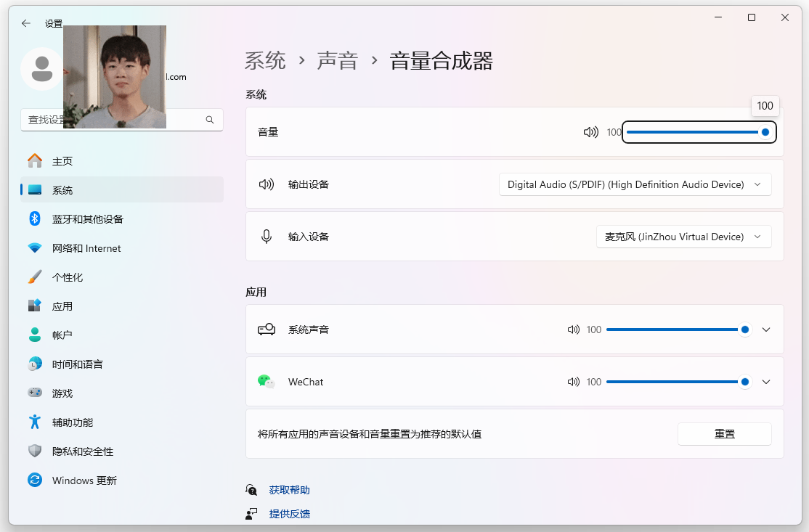Click the Apps (应用) sidebar icon
The height and width of the screenshot is (532, 809).
point(35,306)
